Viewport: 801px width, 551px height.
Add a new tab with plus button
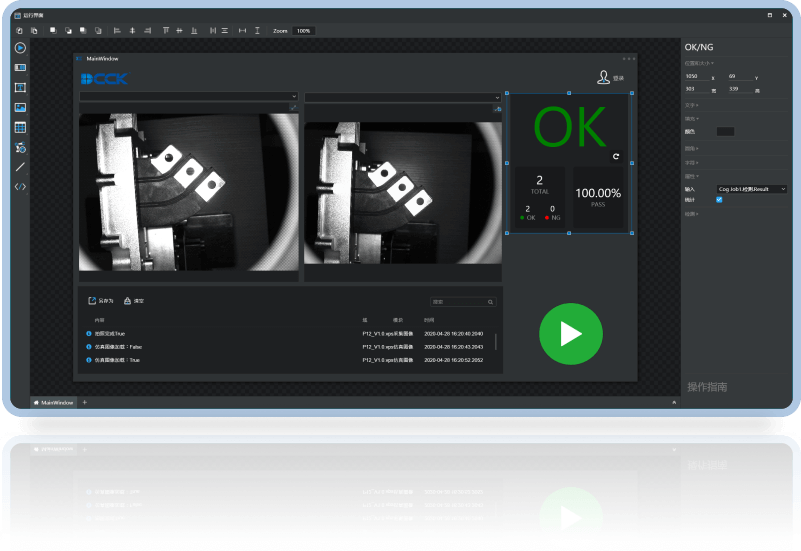(x=84, y=402)
